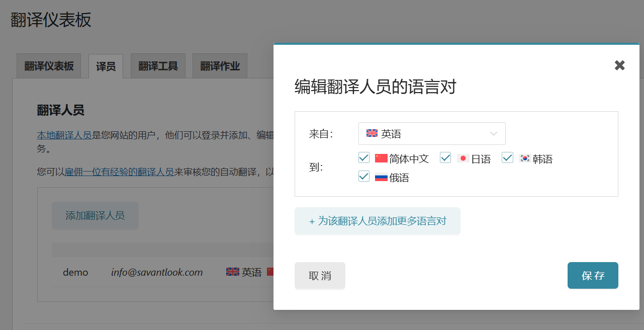Open the 来自 source language dropdown
The height and width of the screenshot is (330, 644).
(x=431, y=134)
